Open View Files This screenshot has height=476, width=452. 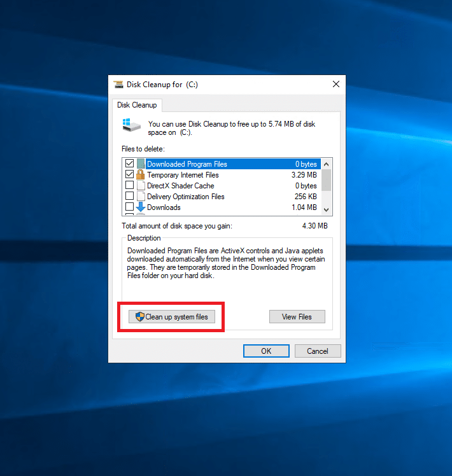(297, 317)
